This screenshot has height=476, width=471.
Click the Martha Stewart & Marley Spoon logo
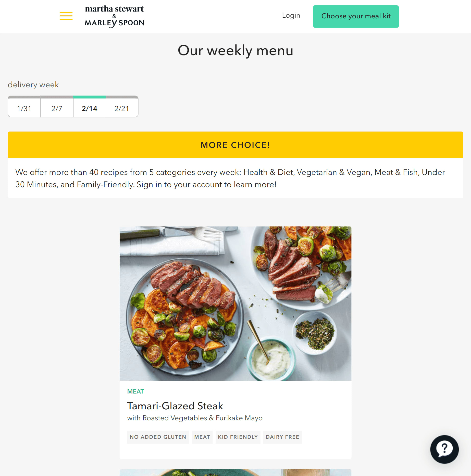click(x=114, y=16)
